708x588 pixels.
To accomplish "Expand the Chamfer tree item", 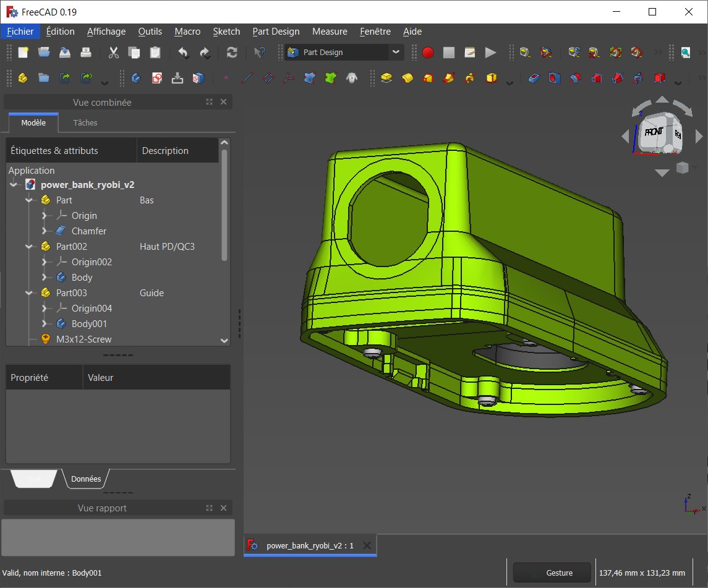I will (45, 231).
